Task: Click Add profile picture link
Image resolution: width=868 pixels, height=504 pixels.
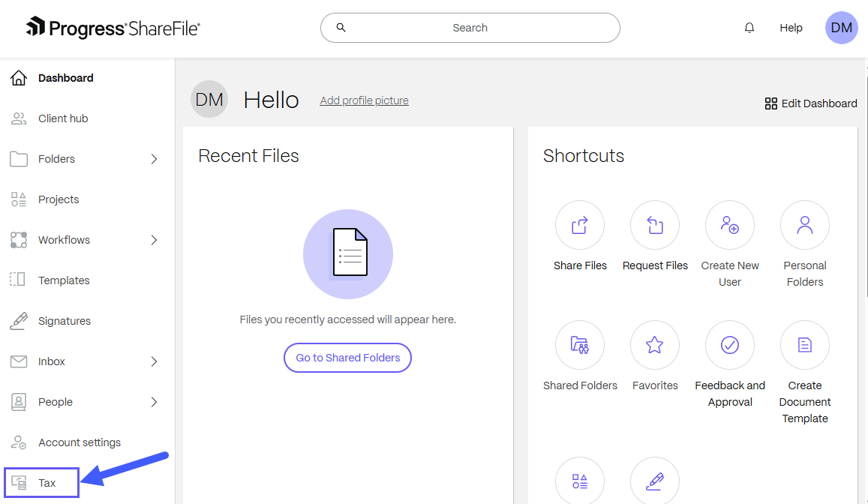Action: tap(365, 100)
